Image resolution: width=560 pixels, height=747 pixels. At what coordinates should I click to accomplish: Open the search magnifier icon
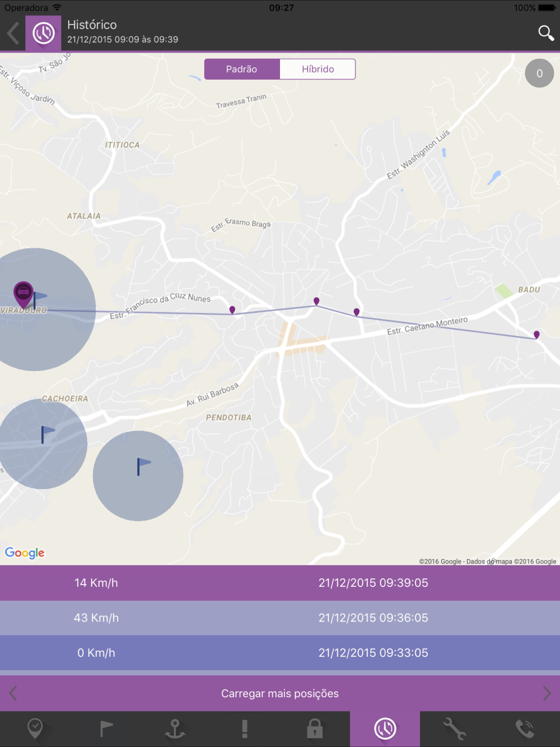point(545,33)
